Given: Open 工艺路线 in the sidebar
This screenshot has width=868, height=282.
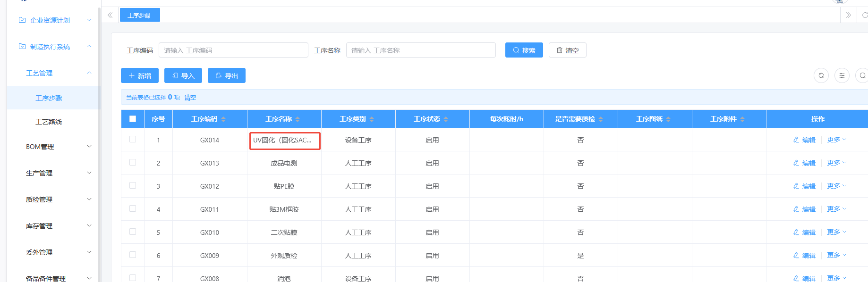Looking at the screenshot, I should (x=49, y=122).
